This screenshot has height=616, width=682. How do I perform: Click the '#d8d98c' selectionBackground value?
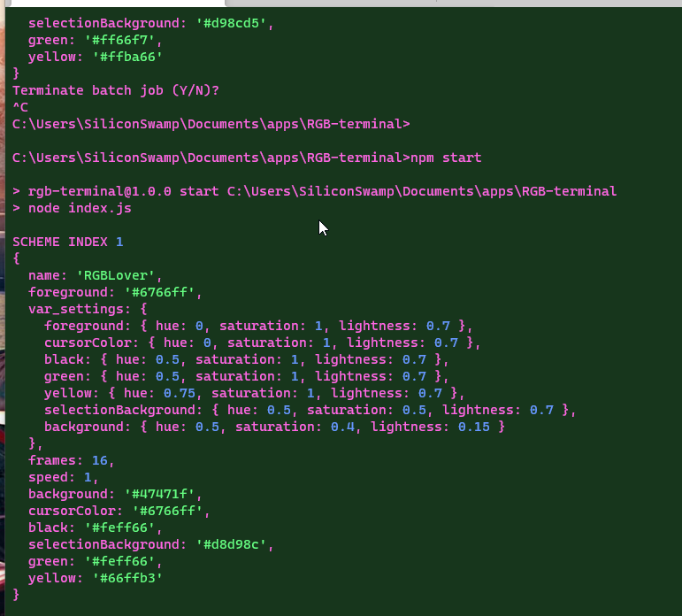232,544
